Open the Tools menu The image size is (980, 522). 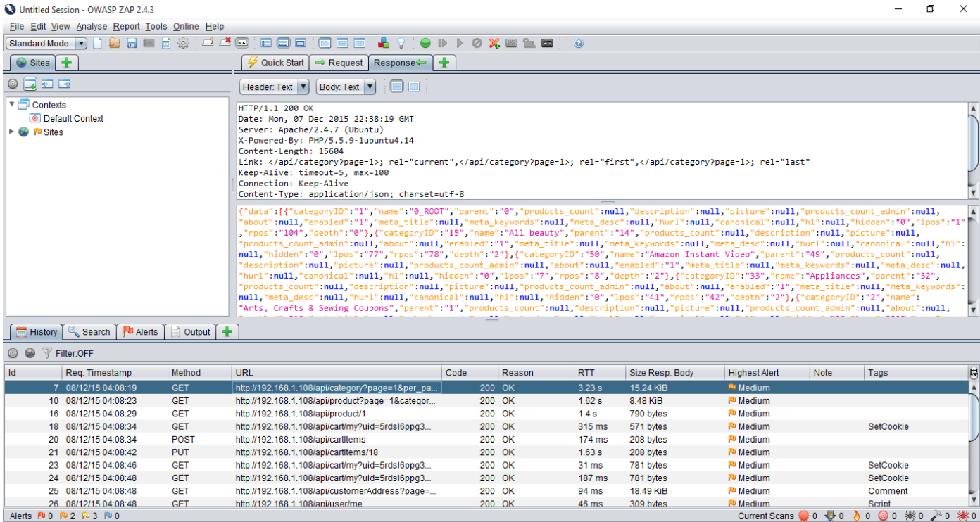[156, 26]
